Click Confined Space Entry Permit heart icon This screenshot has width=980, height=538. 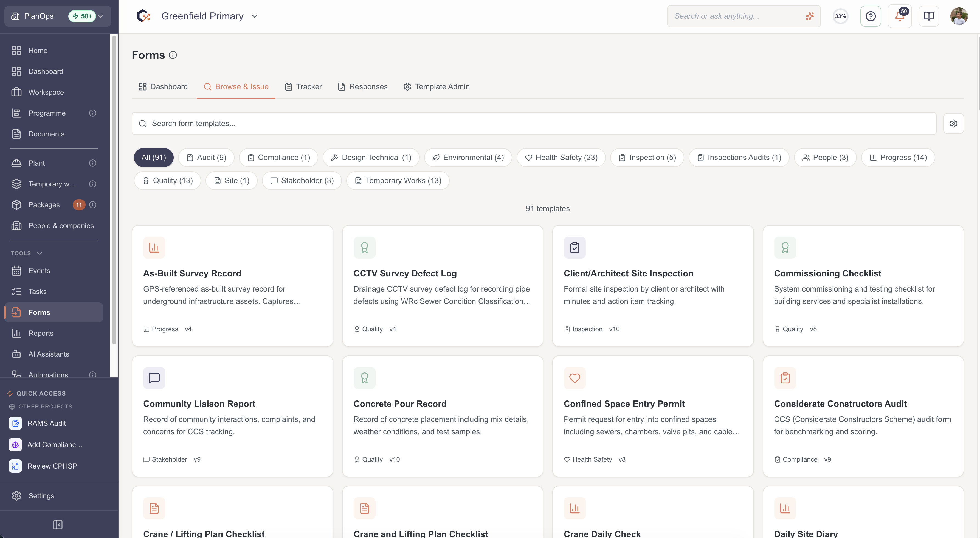pos(575,378)
